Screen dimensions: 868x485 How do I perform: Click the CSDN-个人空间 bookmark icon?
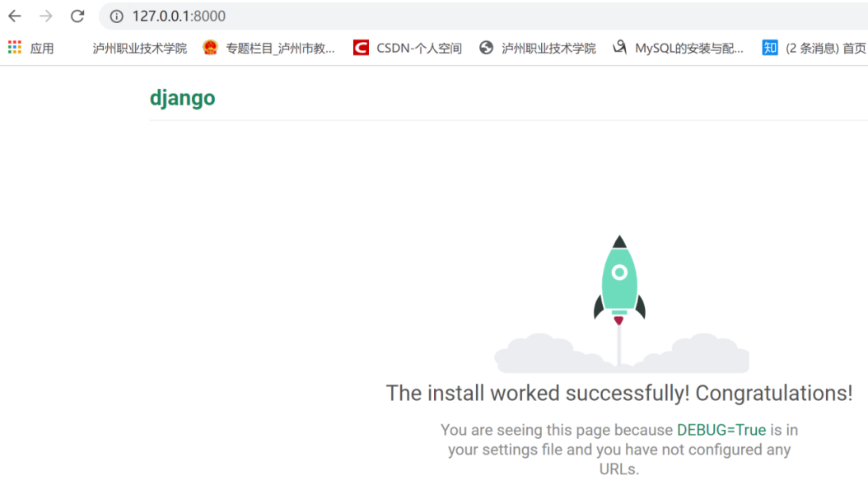point(360,47)
